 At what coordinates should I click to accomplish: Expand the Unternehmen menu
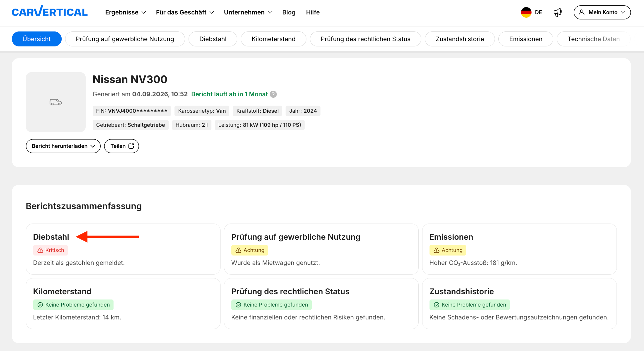click(x=248, y=12)
